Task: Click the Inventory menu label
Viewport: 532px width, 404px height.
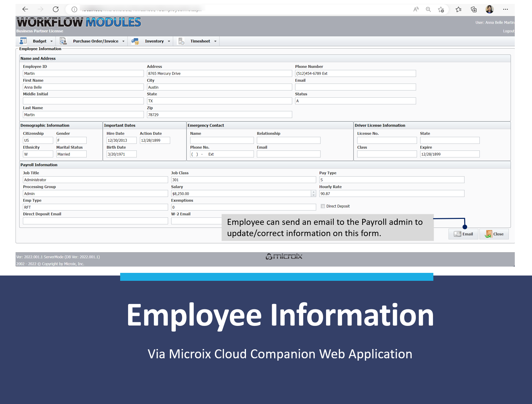Action: (x=154, y=41)
